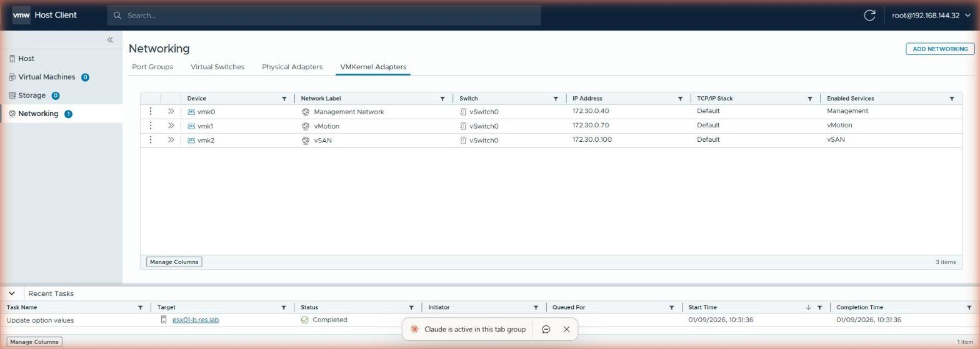Click the vSwitch0 icon in the vmk0 row

(x=463, y=112)
